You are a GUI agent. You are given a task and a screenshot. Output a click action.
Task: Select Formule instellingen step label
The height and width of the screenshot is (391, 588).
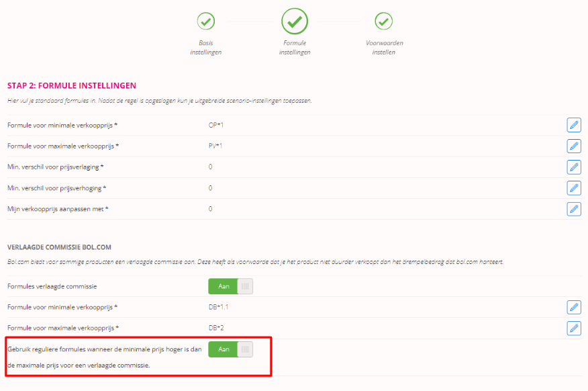click(295, 48)
